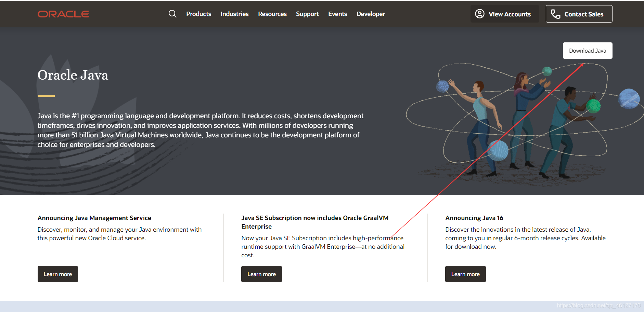644x312 pixels.
Task: Open the Resources menu
Action: 272,14
